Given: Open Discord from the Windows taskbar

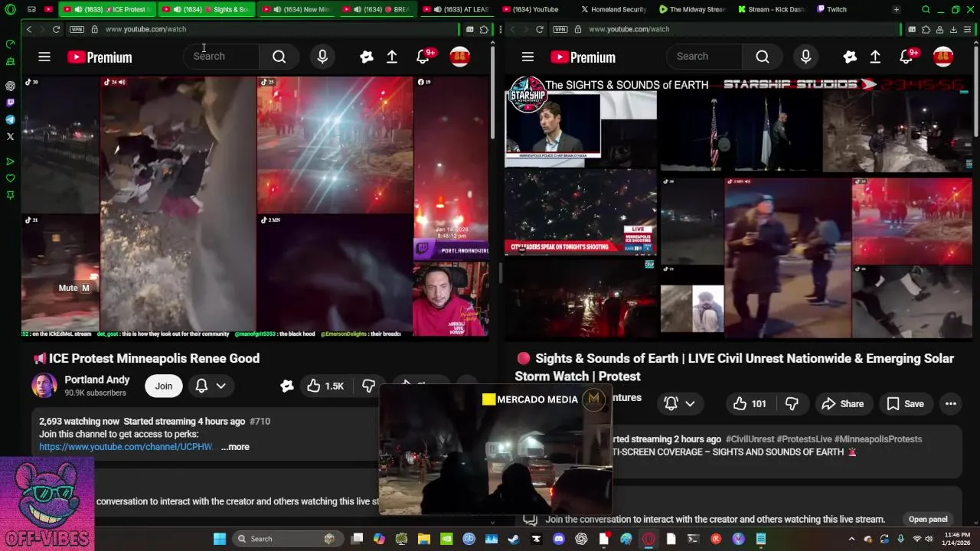Looking at the screenshot, I should [x=559, y=539].
